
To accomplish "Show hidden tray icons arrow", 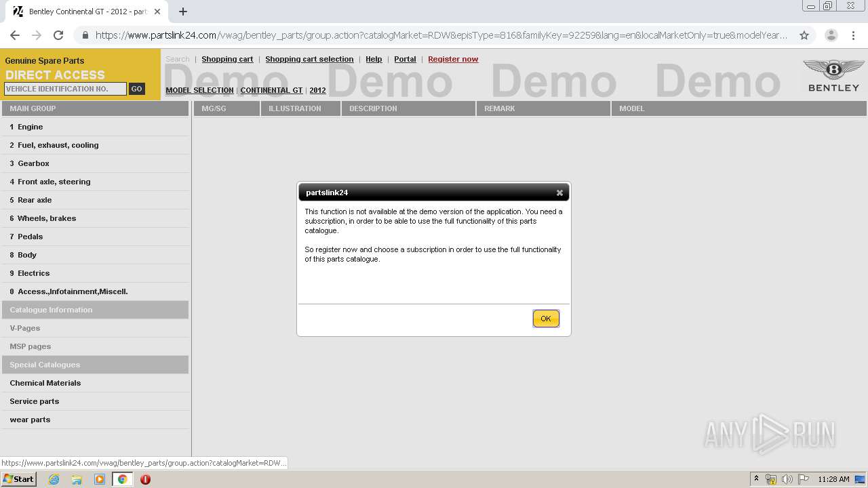I will 756,479.
